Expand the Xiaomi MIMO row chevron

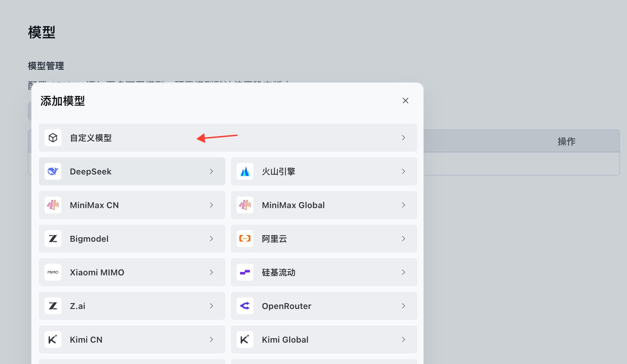tap(211, 272)
